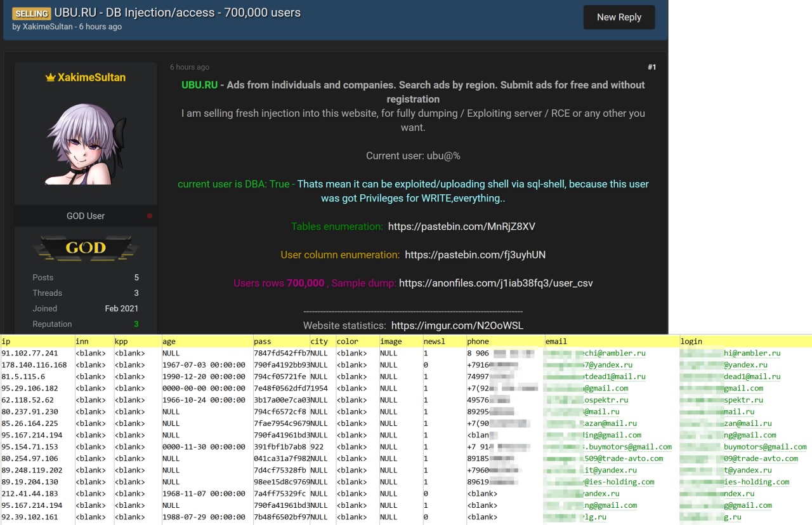Click the pass cell starting 7847fd542ffb7
The width and height of the screenshot is (812, 525).
pos(280,353)
